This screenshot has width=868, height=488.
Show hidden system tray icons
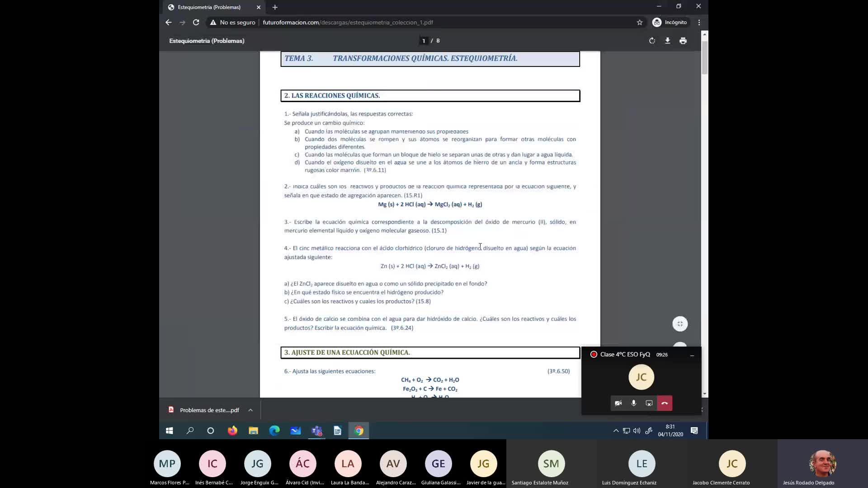pyautogui.click(x=616, y=431)
